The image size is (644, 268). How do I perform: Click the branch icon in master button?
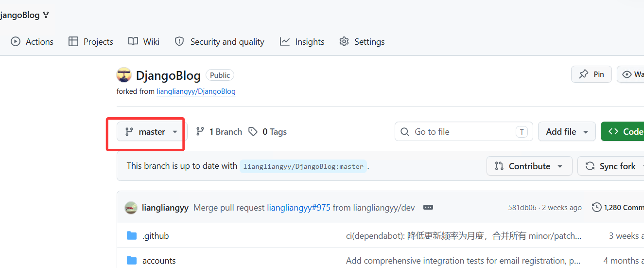[129, 132]
